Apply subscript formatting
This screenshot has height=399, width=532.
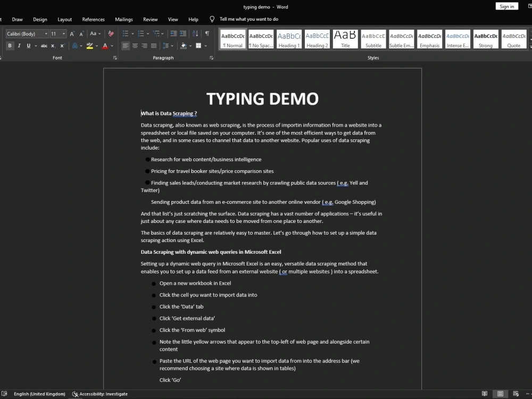coord(53,46)
